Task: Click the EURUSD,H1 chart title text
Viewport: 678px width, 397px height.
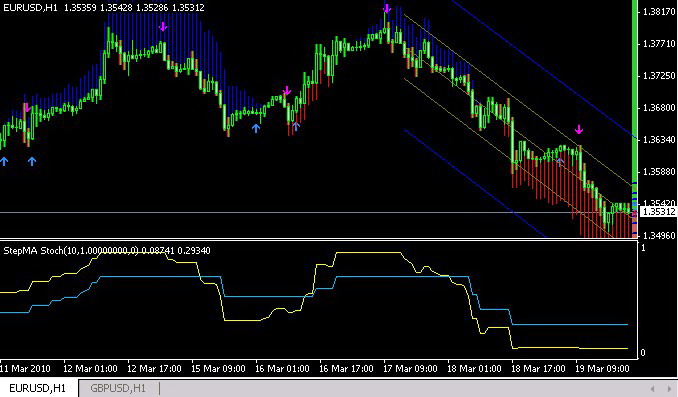Action: (x=30, y=7)
